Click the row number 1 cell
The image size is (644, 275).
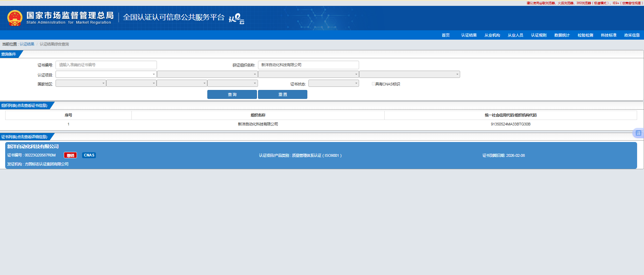[x=68, y=124]
